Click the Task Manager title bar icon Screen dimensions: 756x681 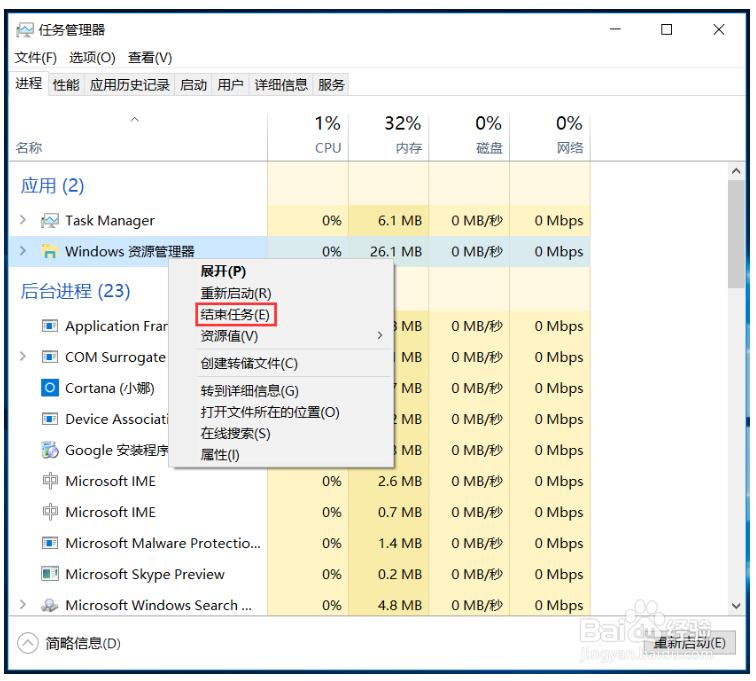click(x=25, y=30)
